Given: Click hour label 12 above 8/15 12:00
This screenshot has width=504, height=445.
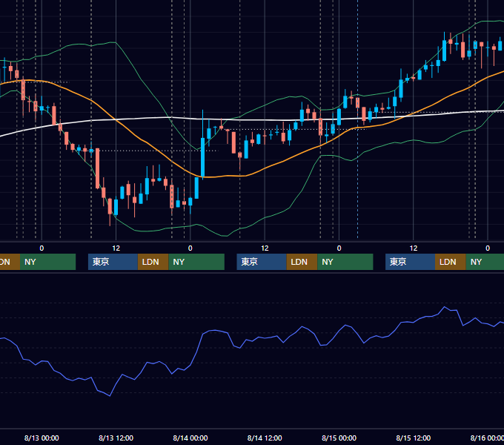Looking at the screenshot, I should (414, 248).
